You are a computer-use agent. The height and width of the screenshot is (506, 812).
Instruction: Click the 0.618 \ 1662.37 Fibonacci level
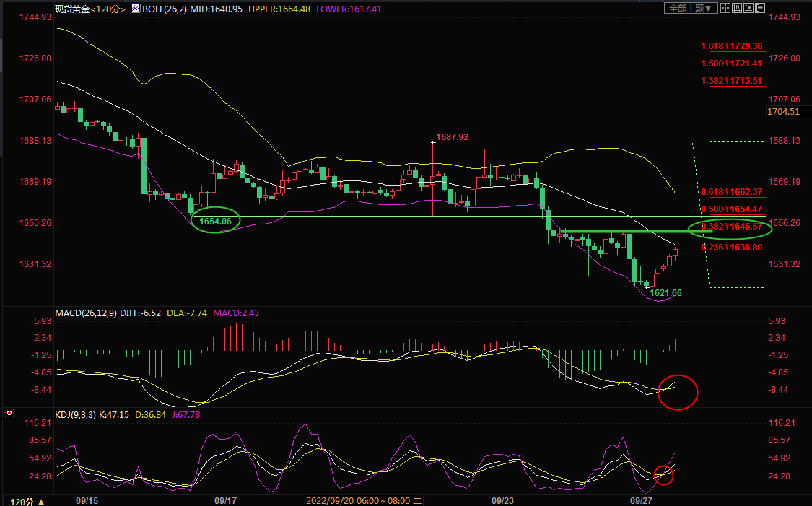coord(732,192)
